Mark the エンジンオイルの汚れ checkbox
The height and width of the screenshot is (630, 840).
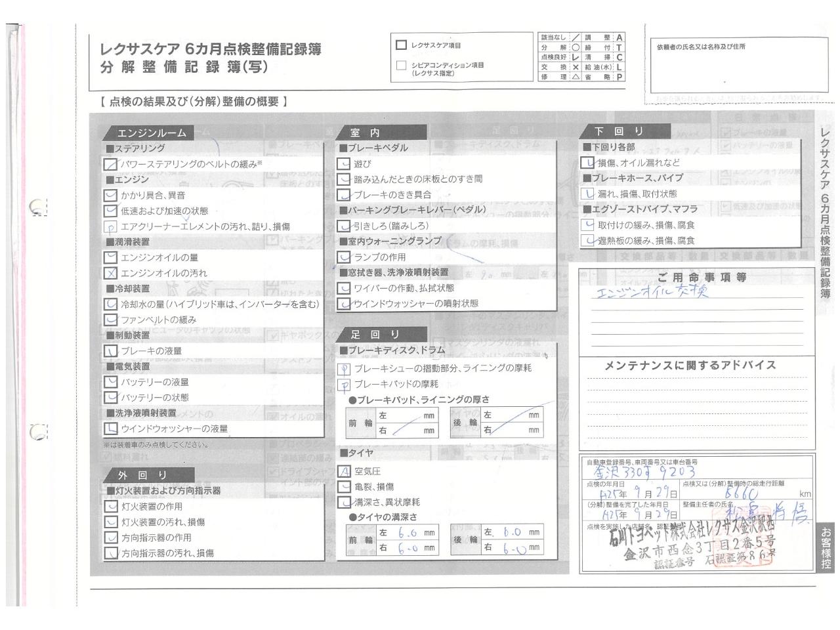(x=111, y=273)
